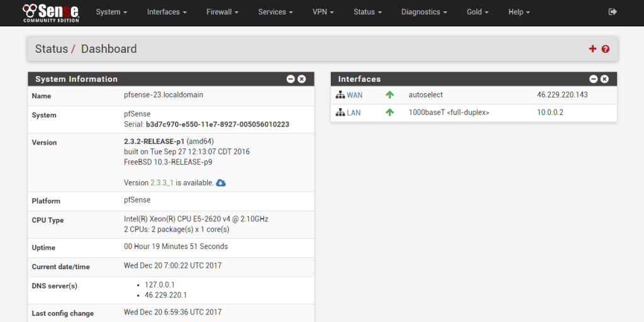Open the Status menu in navbar
Image resolution: width=644 pixels, height=322 pixels.
(367, 13)
